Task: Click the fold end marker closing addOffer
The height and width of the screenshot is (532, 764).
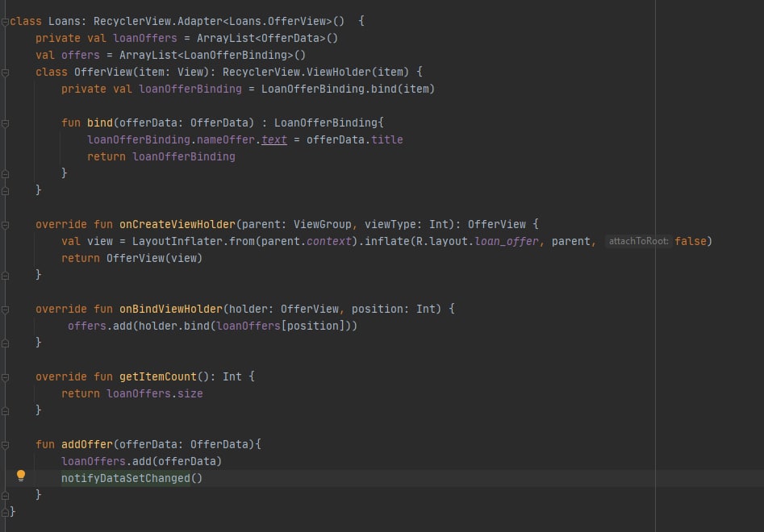Action: pos(5,496)
